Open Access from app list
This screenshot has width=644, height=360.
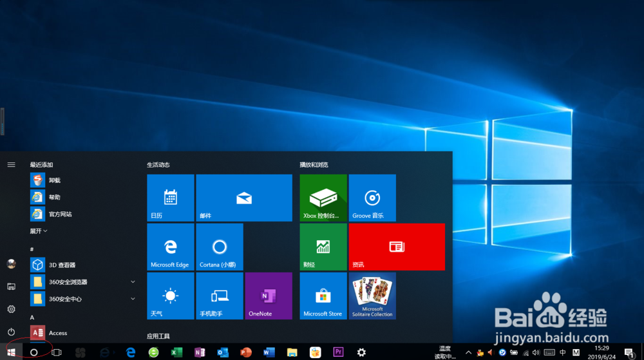tap(82, 333)
